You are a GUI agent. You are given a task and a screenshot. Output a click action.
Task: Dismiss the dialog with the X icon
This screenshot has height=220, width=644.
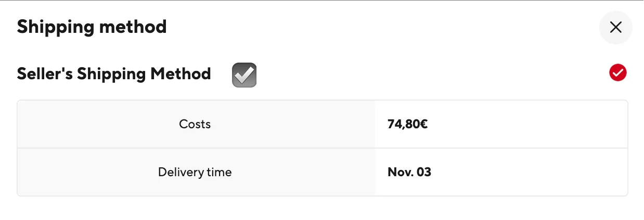[616, 27]
